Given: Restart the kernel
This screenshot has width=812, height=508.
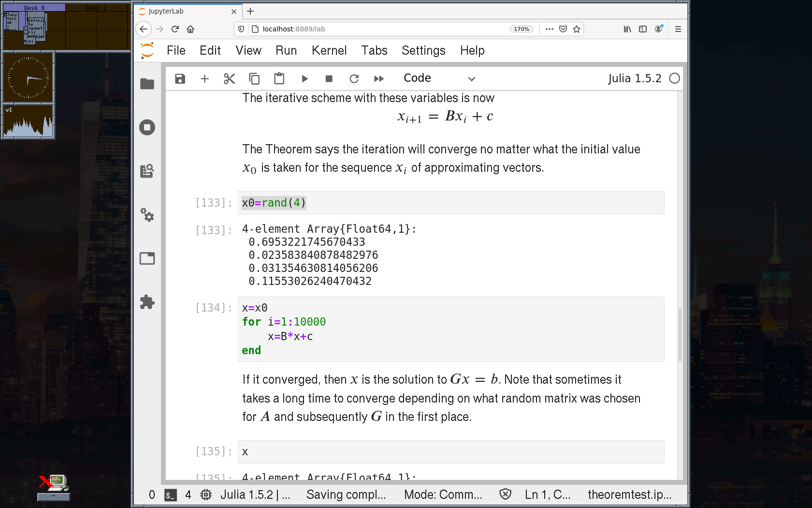Looking at the screenshot, I should click(x=354, y=79).
